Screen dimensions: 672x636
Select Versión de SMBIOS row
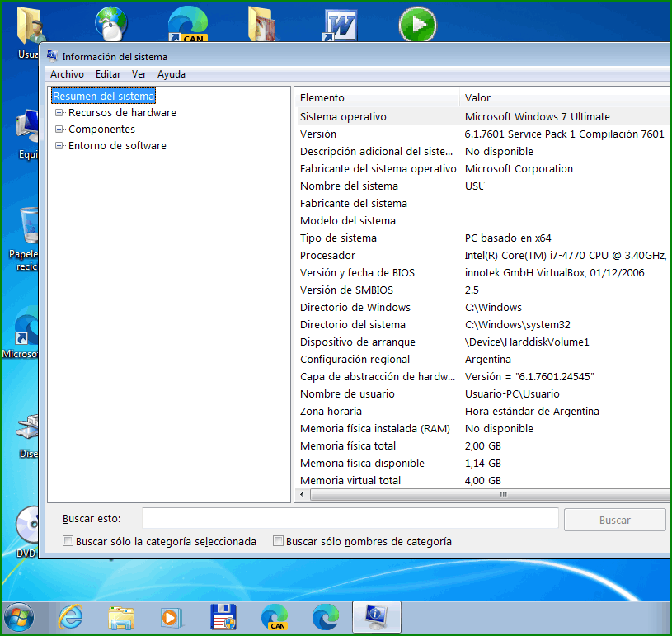coord(484,290)
